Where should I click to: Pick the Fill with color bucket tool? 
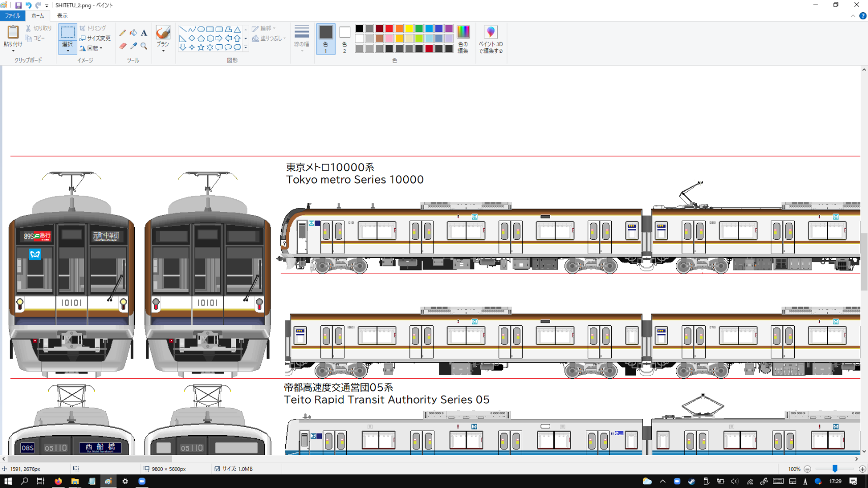click(133, 33)
